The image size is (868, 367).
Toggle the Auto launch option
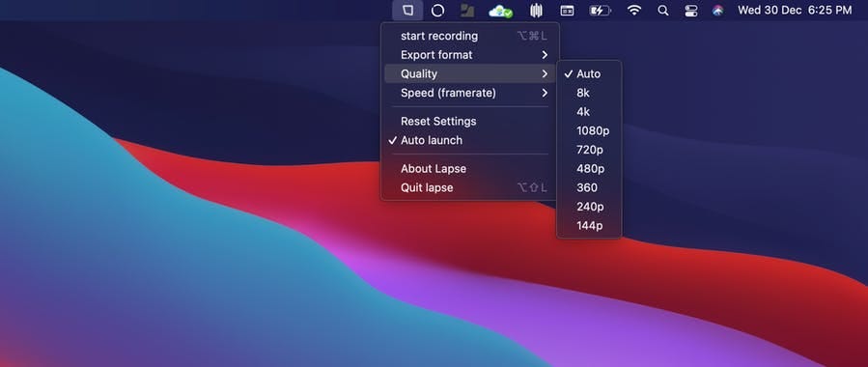[x=469, y=141]
